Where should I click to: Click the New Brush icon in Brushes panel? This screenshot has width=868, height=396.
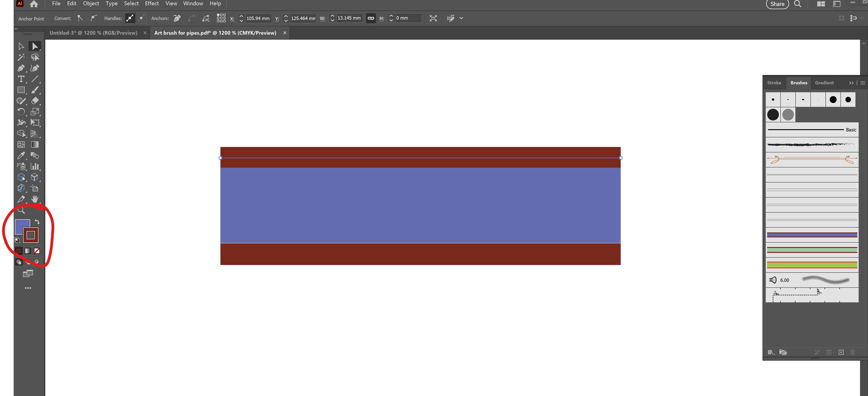pos(841,352)
